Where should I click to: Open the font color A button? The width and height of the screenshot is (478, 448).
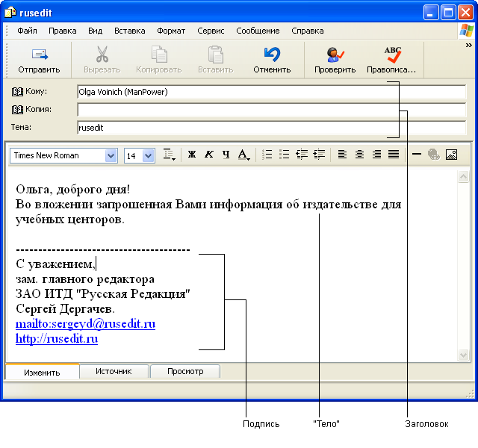(243, 155)
